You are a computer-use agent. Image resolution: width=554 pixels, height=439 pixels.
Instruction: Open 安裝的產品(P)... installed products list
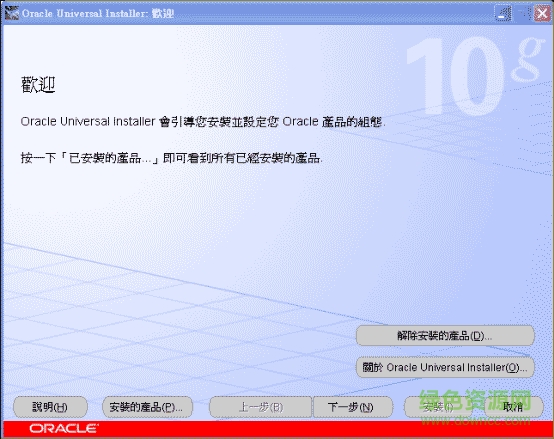147,407
